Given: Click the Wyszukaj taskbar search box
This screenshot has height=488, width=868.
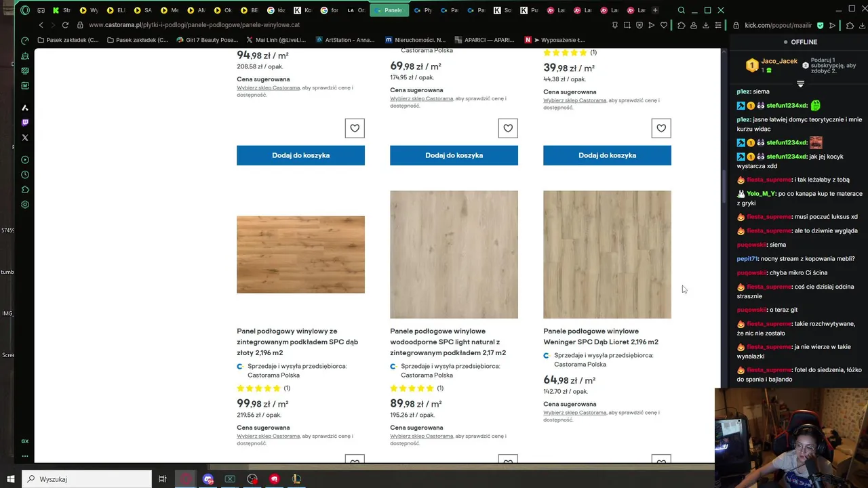Looking at the screenshot, I should [87, 479].
